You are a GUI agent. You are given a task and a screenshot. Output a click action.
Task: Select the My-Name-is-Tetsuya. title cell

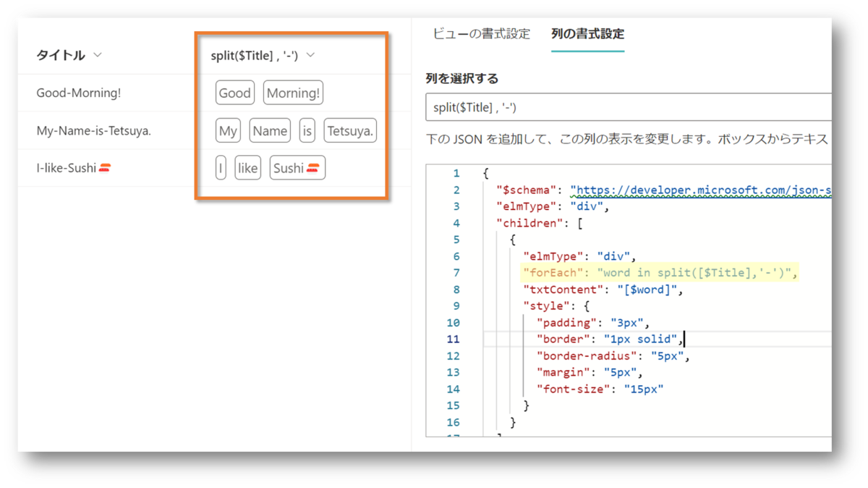tap(94, 131)
